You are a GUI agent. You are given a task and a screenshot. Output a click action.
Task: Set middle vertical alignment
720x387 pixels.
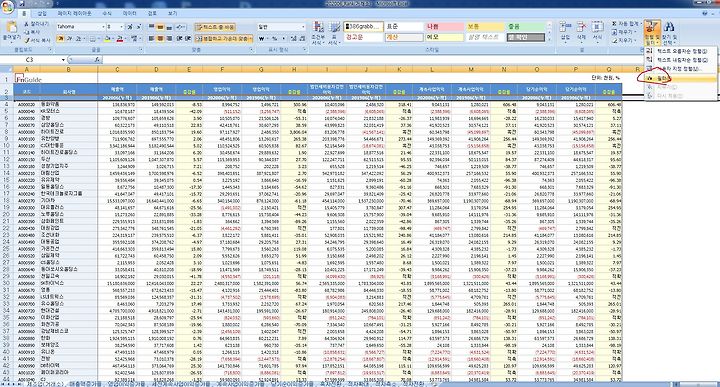pos(160,27)
